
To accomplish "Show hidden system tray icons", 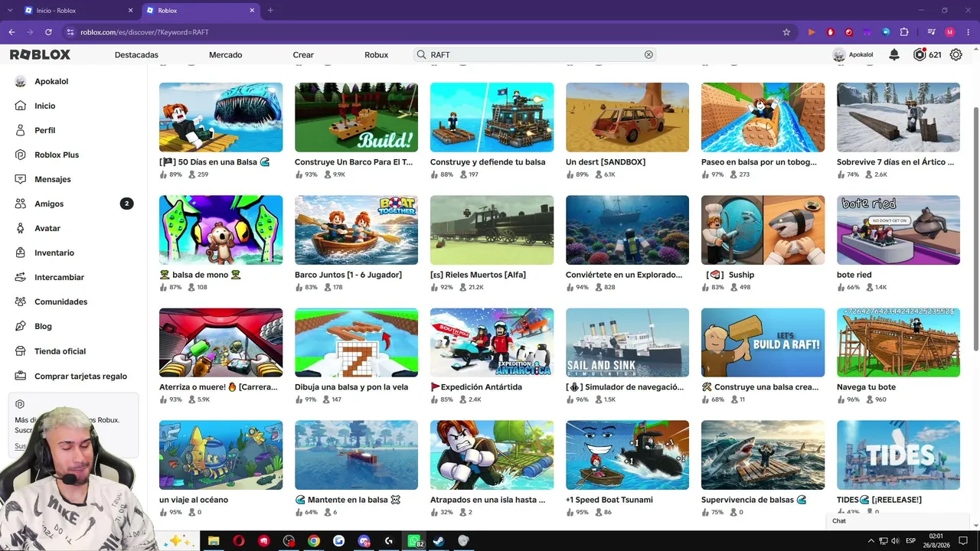I will pos(871,541).
